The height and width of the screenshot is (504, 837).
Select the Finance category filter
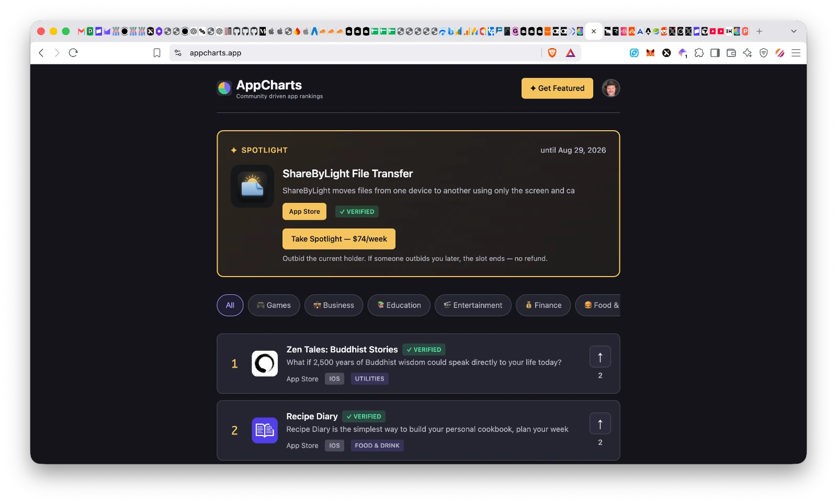pos(543,305)
